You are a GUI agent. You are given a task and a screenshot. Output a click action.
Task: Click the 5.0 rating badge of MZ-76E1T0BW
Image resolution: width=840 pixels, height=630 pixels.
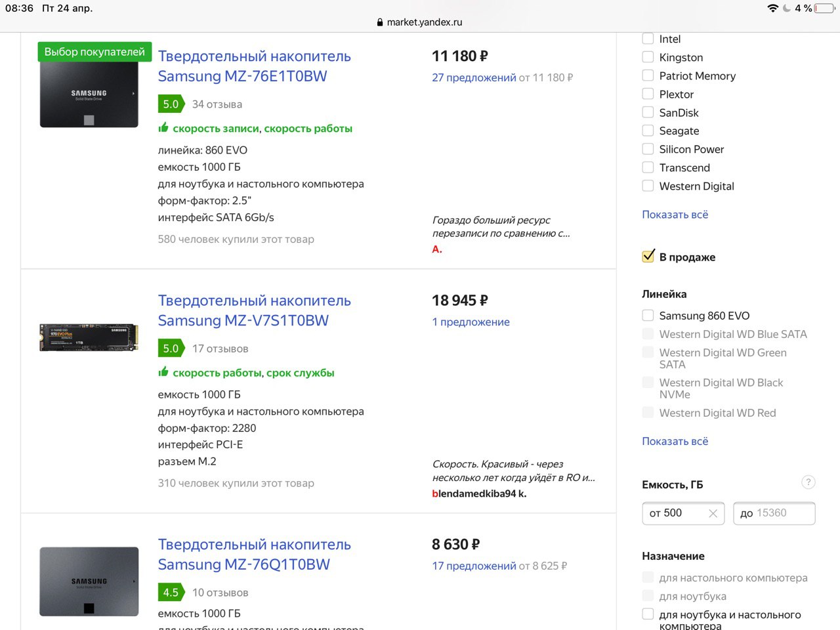coord(171,104)
